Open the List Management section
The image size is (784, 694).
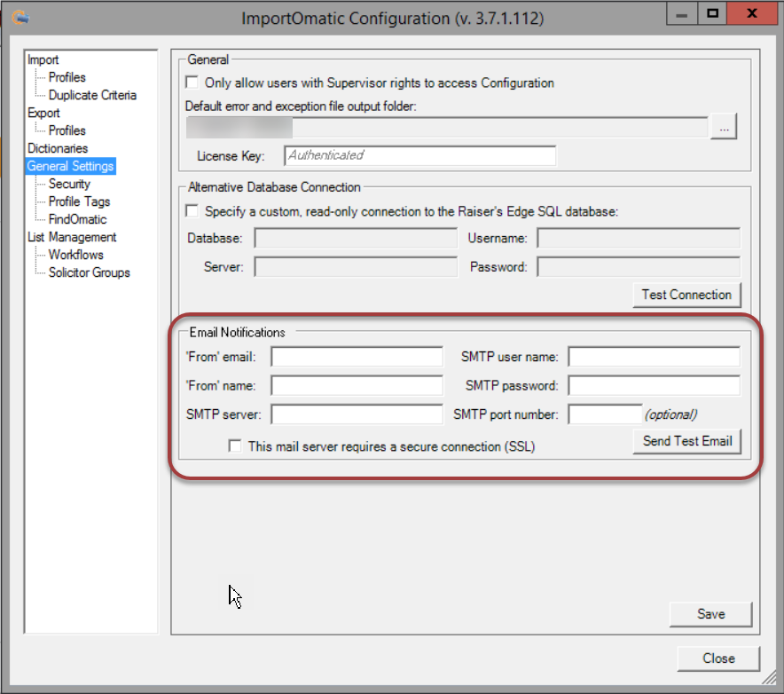click(71, 237)
